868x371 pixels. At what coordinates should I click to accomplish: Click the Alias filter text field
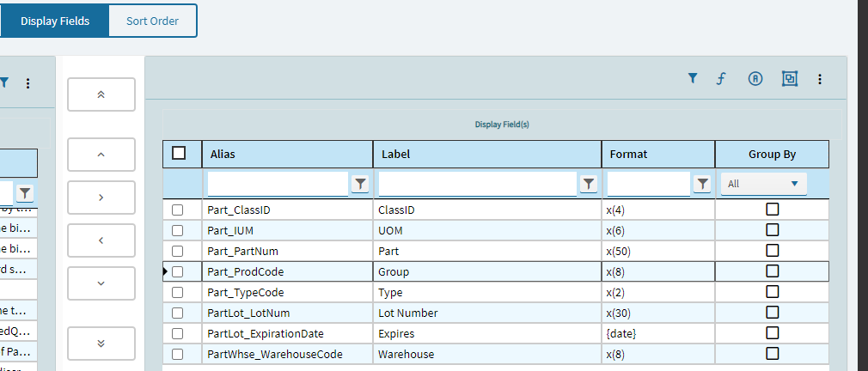277,184
